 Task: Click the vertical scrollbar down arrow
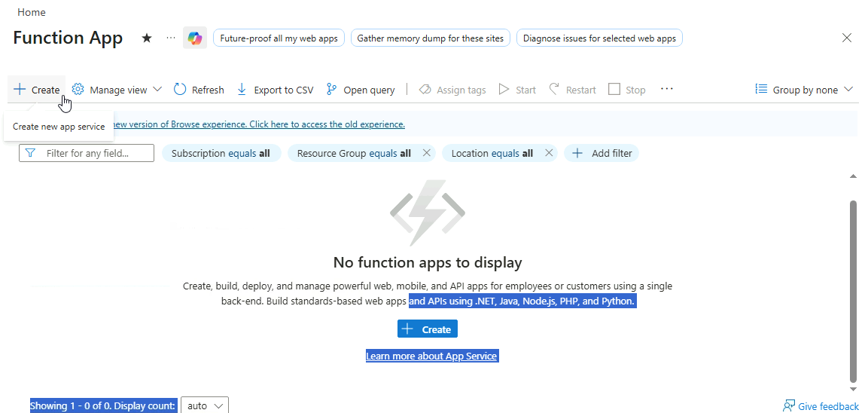[853, 389]
